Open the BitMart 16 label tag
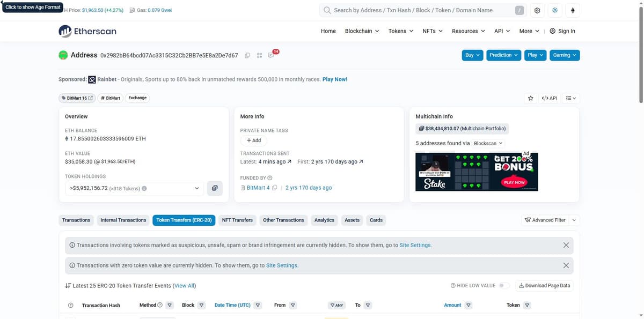644x319 pixels. tap(77, 98)
